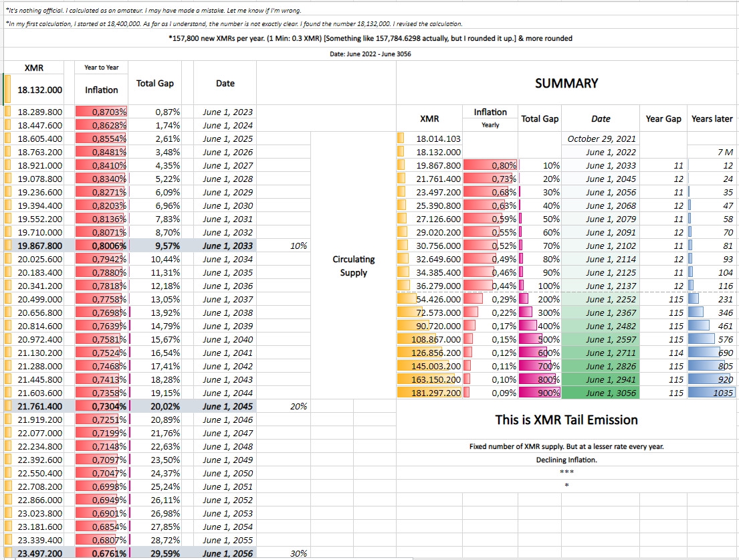Select the 'Total Gap' column header in main table
The height and width of the screenshot is (560, 739).
(155, 83)
